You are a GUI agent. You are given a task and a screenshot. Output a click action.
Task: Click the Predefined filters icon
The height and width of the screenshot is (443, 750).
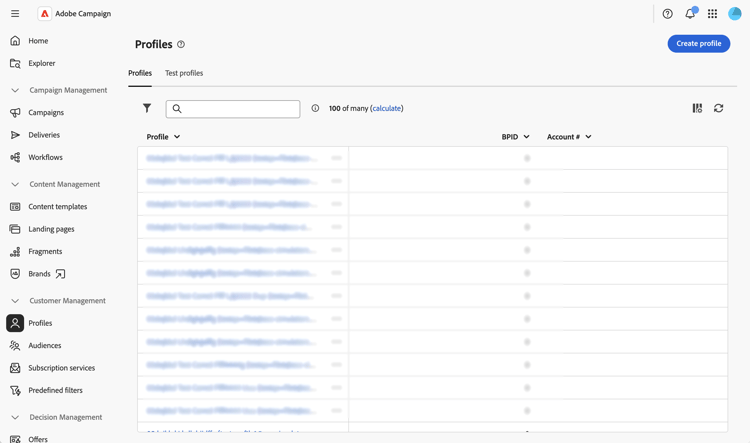pos(15,390)
